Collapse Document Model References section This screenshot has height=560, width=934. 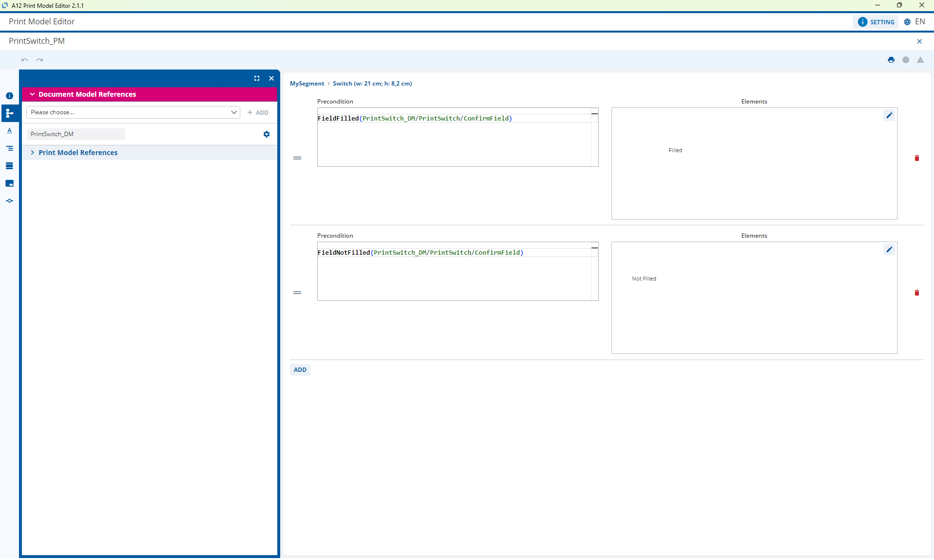[149, 94]
